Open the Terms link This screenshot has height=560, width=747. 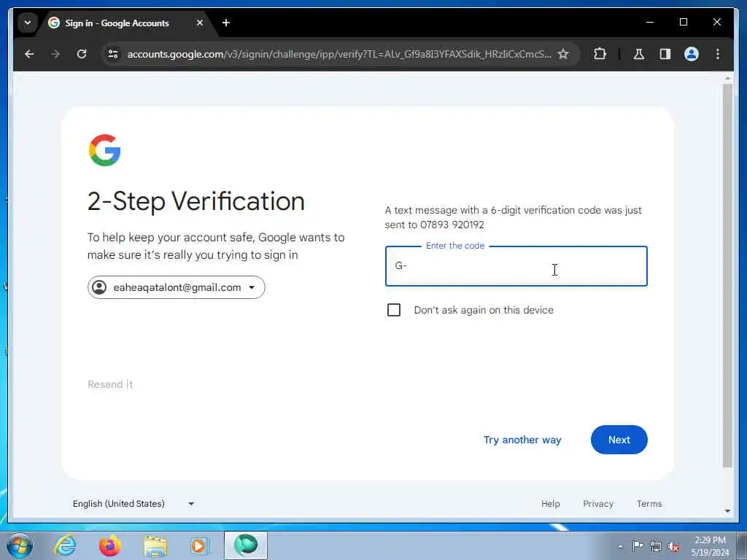[x=649, y=504]
